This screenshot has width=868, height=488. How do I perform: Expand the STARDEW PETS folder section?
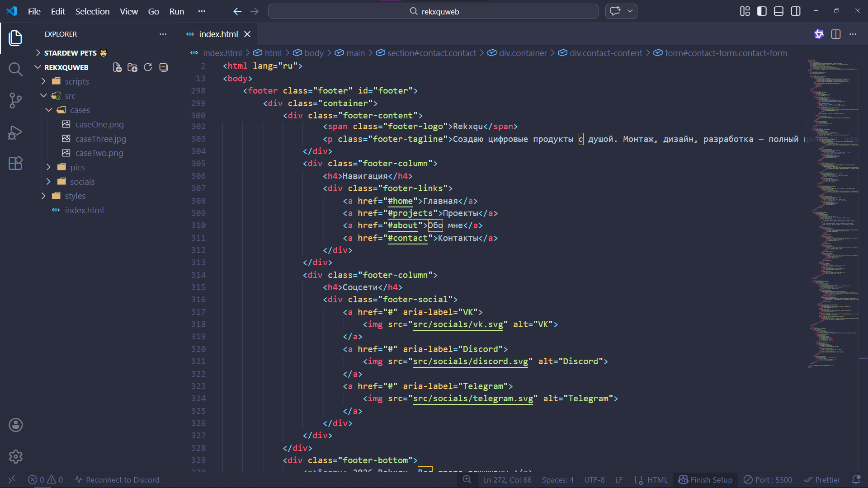click(70, 53)
